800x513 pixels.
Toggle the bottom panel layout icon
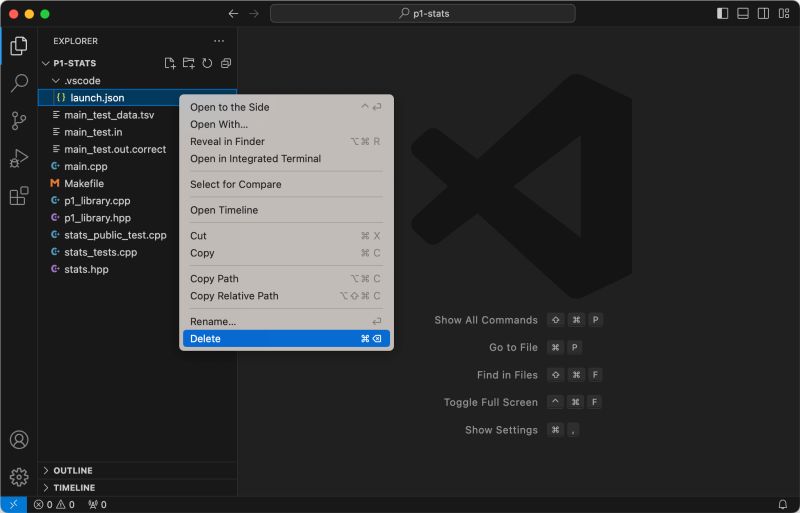[743, 14]
